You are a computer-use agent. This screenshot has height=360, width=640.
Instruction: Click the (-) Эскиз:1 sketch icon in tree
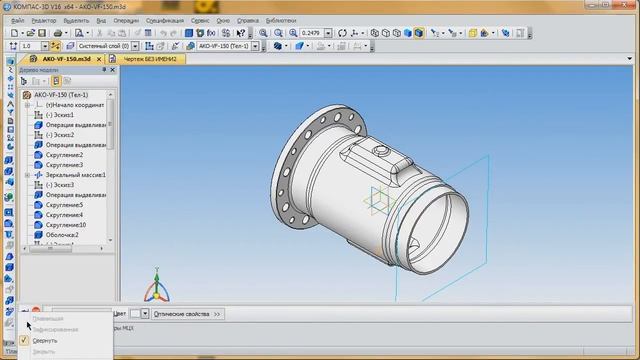(38, 115)
